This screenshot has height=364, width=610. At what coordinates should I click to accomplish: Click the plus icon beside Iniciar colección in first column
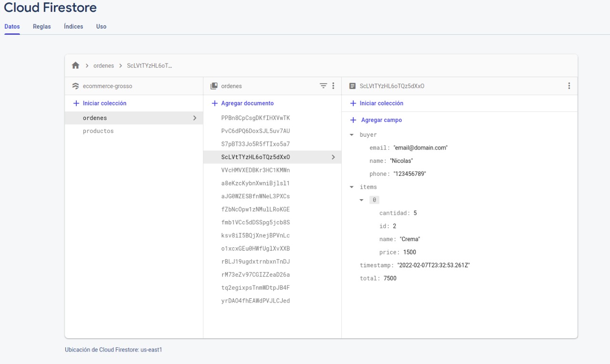76,103
